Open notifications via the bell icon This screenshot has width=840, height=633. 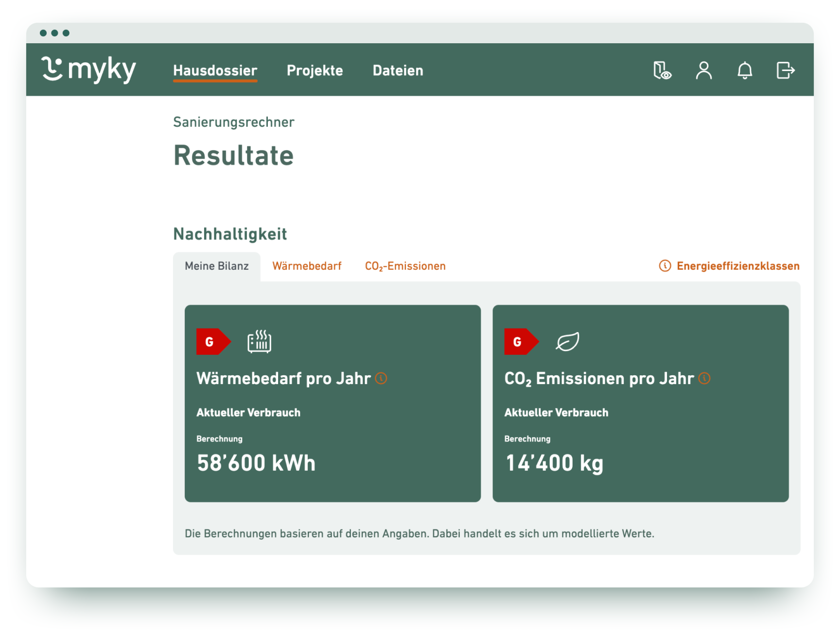(744, 71)
